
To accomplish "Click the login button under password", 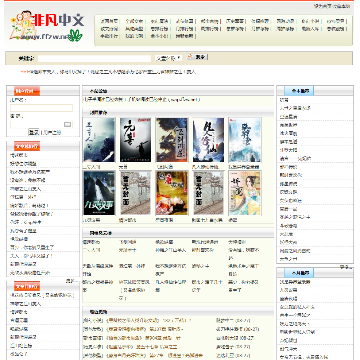I will (33, 132).
